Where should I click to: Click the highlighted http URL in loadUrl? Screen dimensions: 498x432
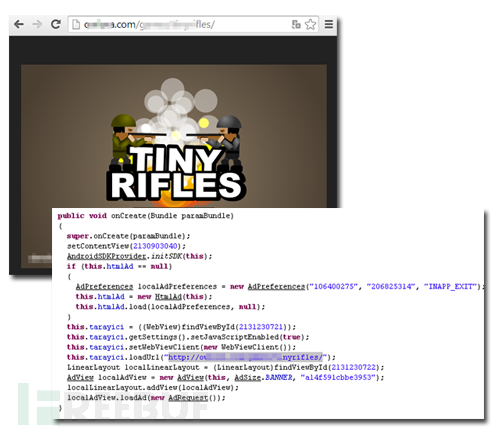click(245, 357)
